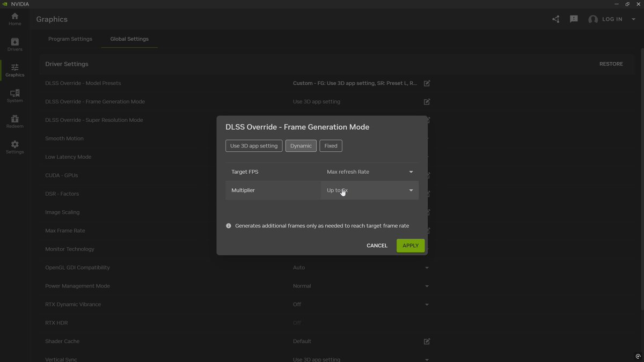Edit DLSS Override Model Presets
Viewport: 644px width, 362px height.
pos(427,83)
